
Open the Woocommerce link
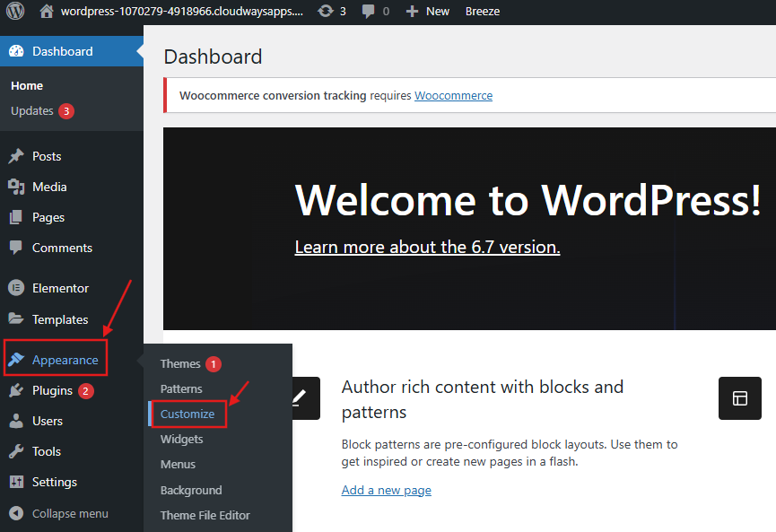[453, 95]
